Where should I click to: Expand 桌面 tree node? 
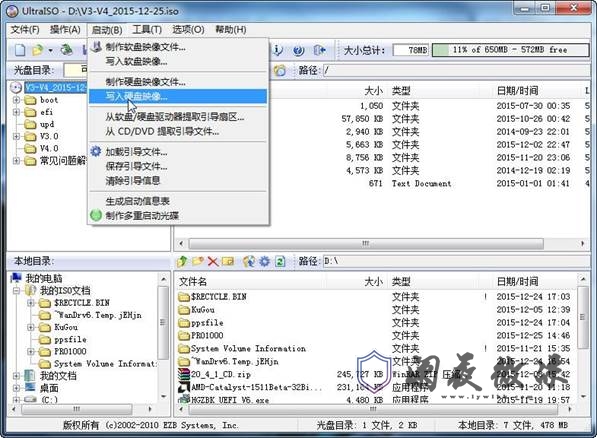(x=16, y=388)
